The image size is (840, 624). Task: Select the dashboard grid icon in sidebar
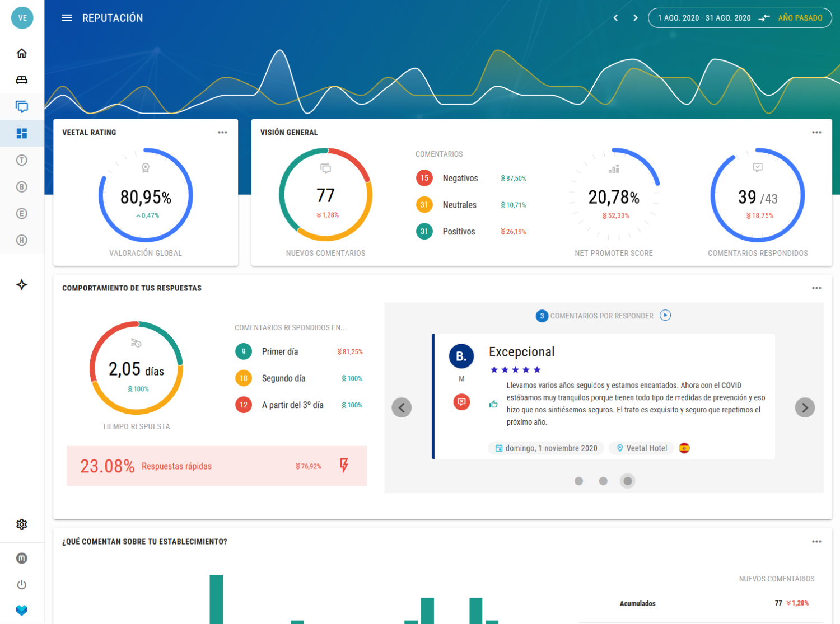pos(22,133)
